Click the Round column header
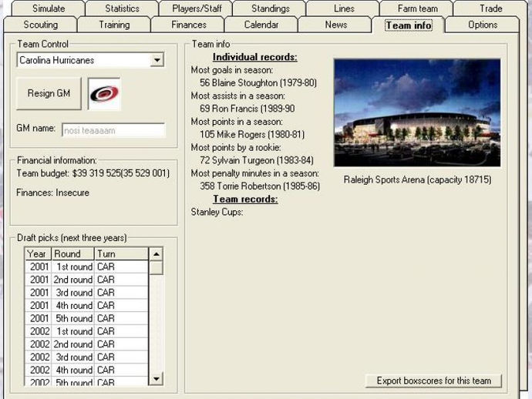The height and width of the screenshot is (399, 532). [72, 254]
